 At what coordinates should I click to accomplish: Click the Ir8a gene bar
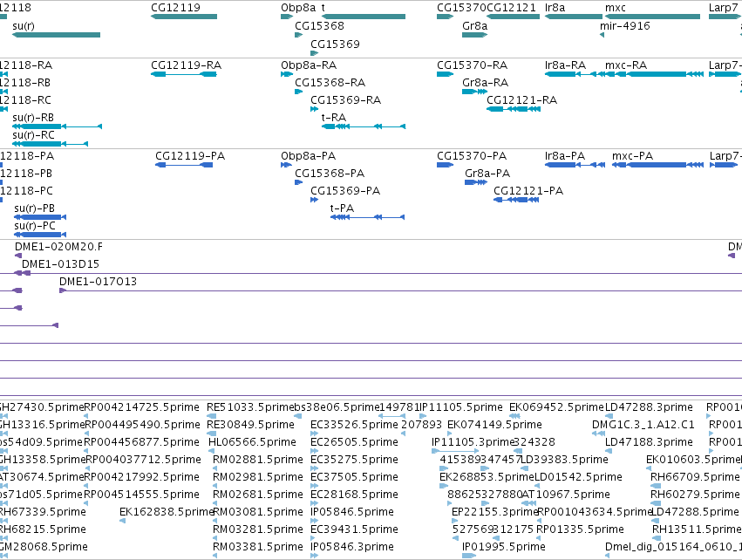pyautogui.click(x=574, y=17)
